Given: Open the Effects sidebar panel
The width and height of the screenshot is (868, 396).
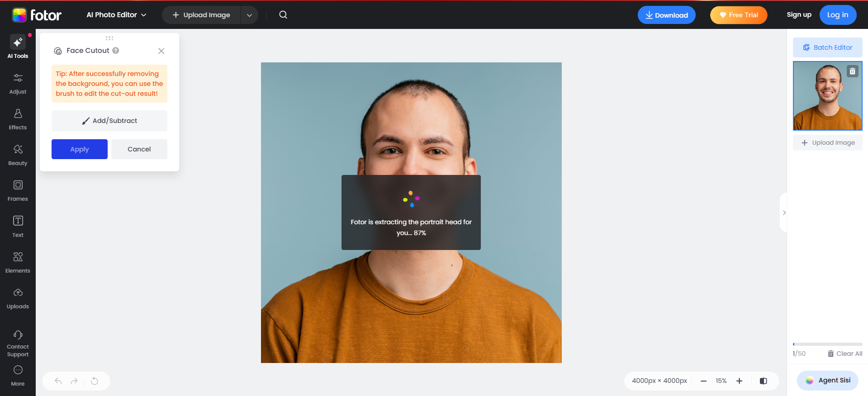Looking at the screenshot, I should pyautogui.click(x=18, y=119).
